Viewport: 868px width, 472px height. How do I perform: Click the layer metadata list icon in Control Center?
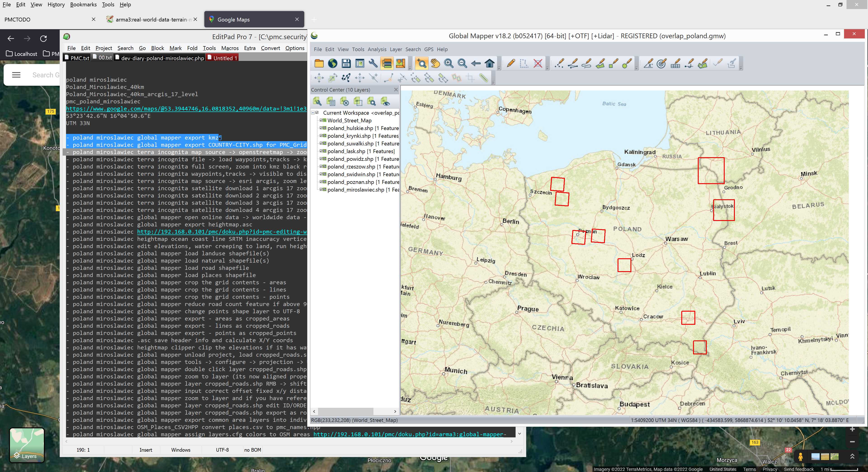pos(331,101)
